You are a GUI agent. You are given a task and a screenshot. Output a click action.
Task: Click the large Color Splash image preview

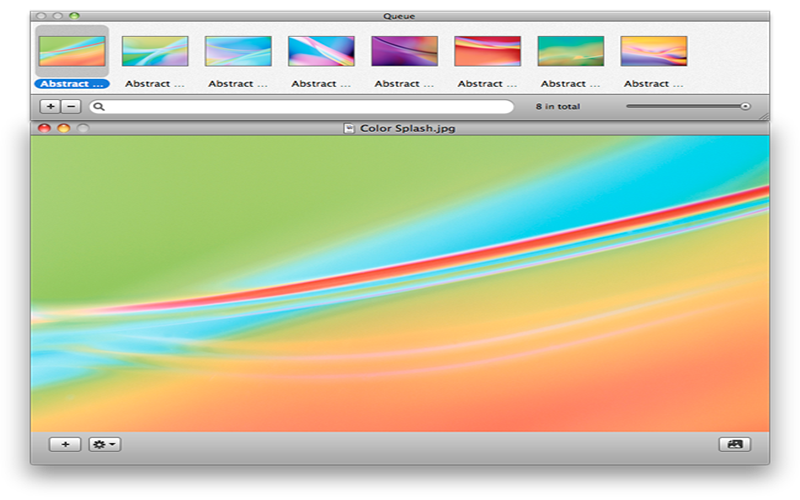click(x=400, y=284)
